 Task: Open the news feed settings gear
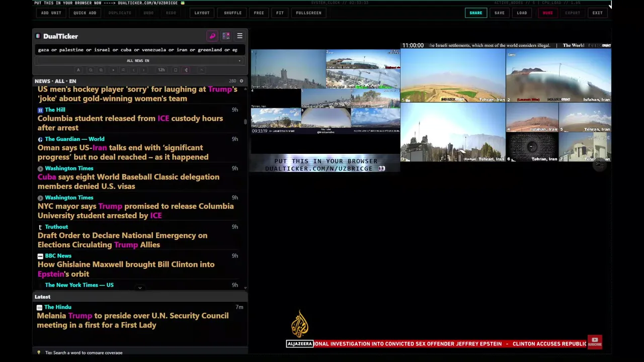[241, 81]
